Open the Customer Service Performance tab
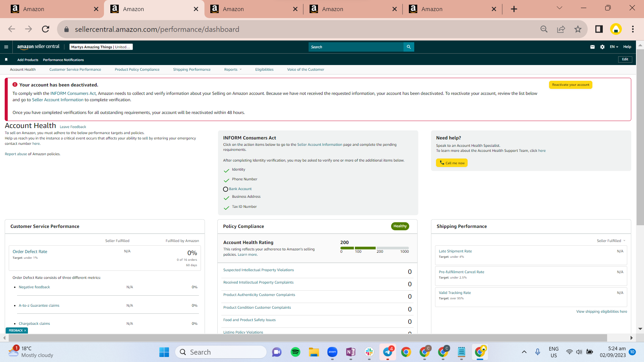Viewport: 644px width, 362px height. (75, 69)
